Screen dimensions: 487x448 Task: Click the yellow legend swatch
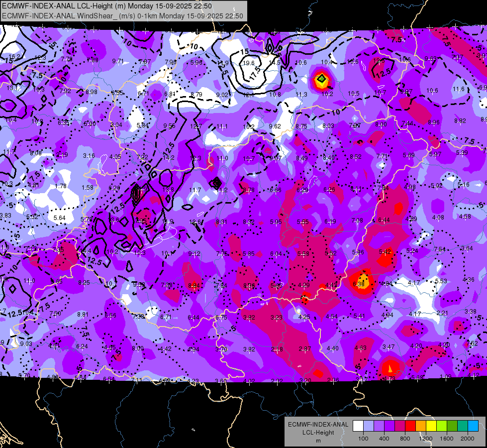click(x=431, y=426)
